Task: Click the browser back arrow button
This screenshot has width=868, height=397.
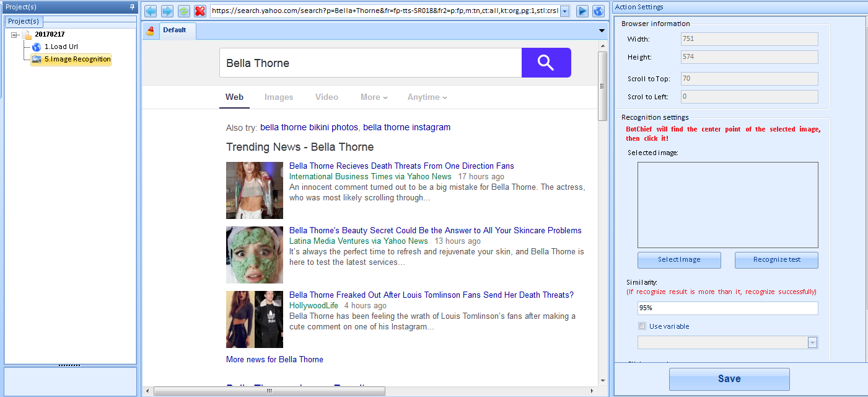Action: click(x=151, y=11)
